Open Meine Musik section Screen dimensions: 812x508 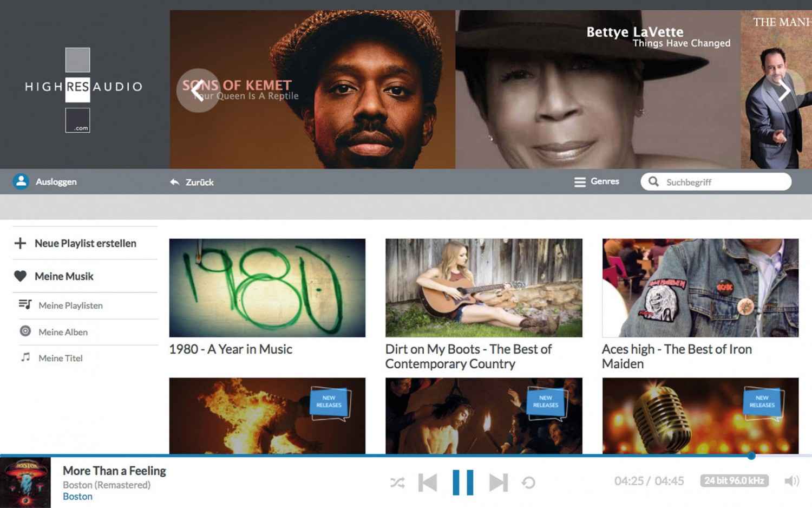point(64,277)
